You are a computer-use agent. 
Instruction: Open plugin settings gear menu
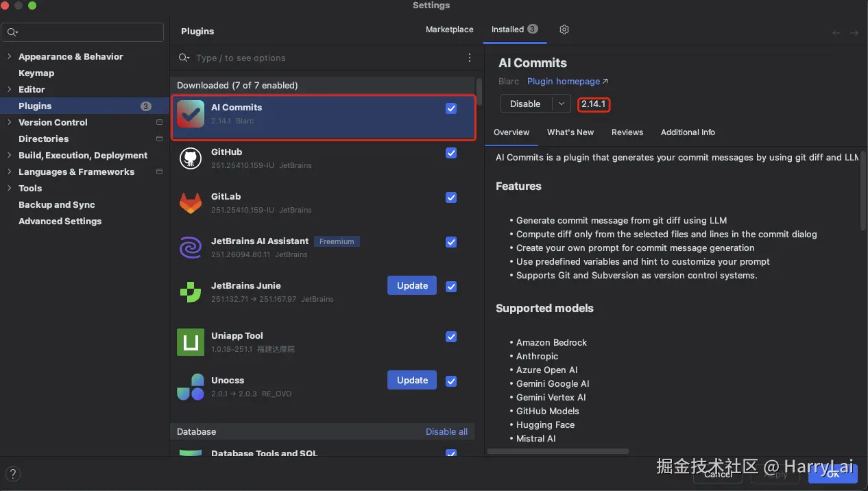pos(564,29)
